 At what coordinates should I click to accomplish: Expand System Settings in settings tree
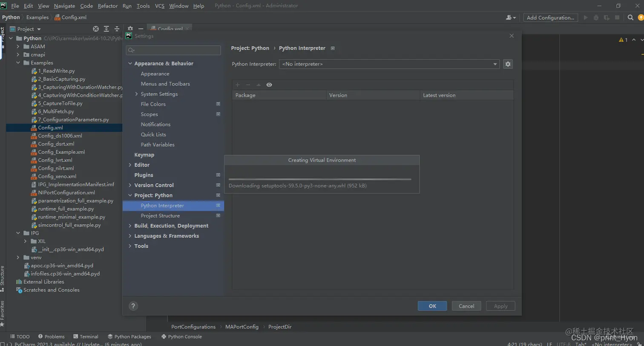tap(137, 94)
